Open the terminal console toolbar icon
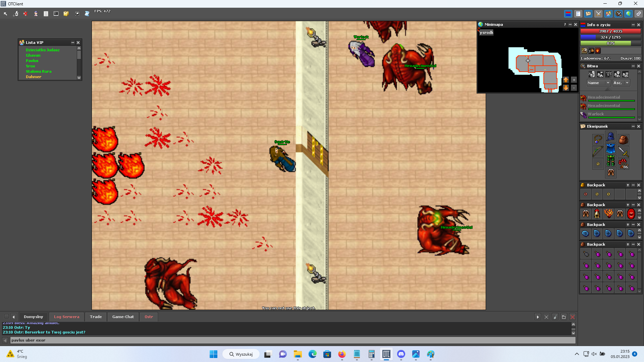This screenshot has width=644, height=362. (56, 14)
